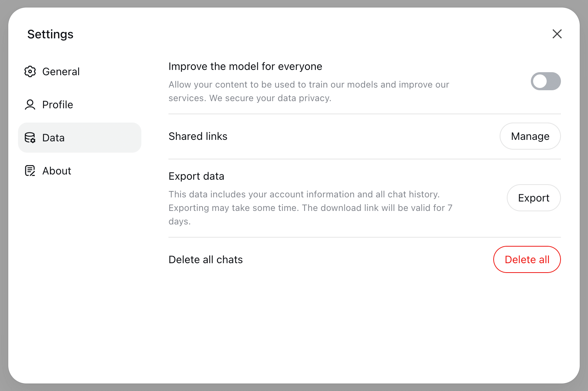Click the export download link validity description
588x391 pixels.
310,208
